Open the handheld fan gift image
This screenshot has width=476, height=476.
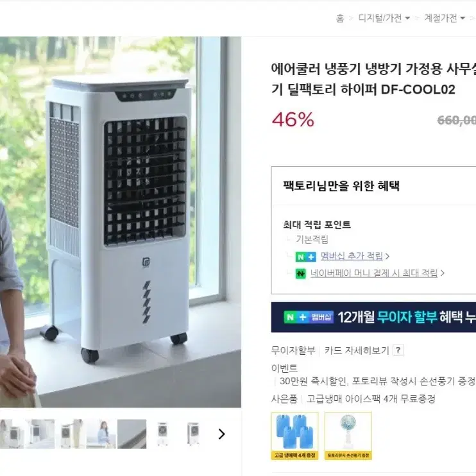[348, 436]
